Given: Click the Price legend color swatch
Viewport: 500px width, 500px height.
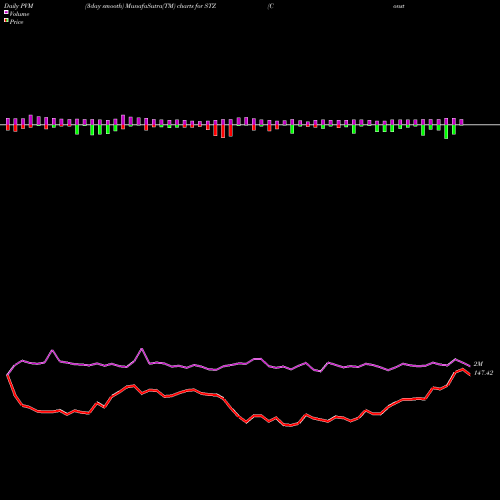Looking at the screenshot, I should 6,21.
